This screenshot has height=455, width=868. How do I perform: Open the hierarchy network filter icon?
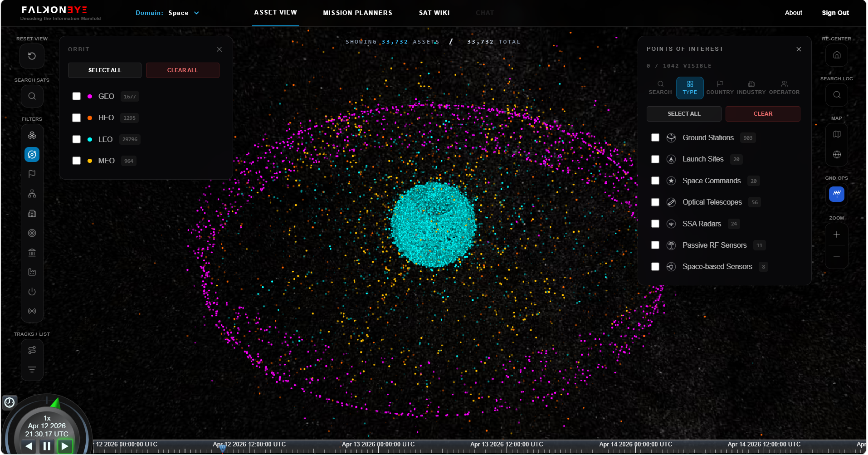[x=32, y=194]
